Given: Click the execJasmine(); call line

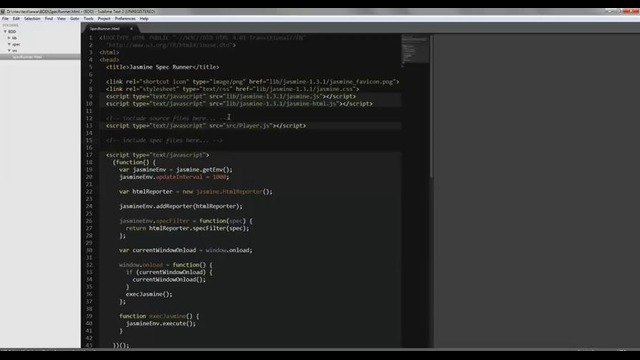Looking at the screenshot, I should tap(149, 294).
